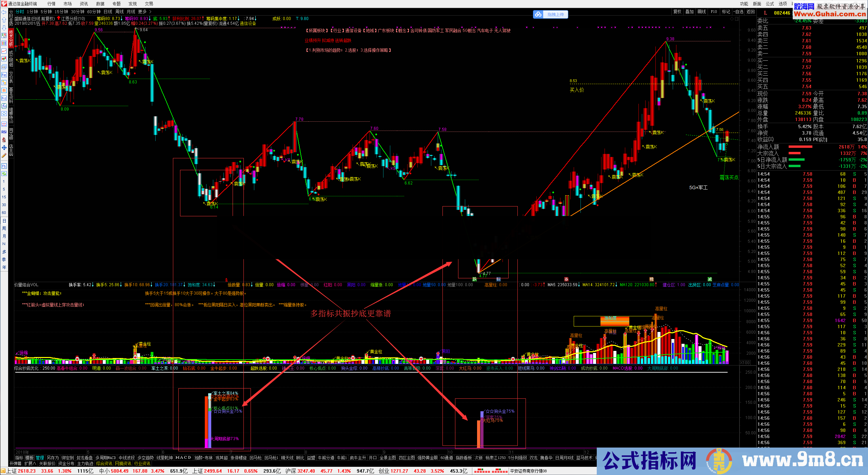868x475 pixels.
Task: Click the 画线 draw-line button
Action: pyautogui.click(x=702, y=12)
